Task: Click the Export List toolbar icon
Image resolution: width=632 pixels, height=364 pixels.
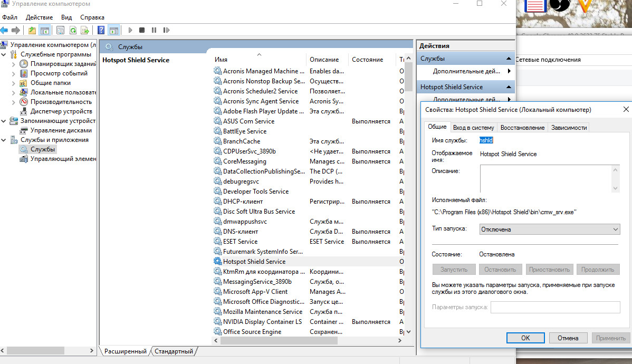Action: tap(84, 30)
